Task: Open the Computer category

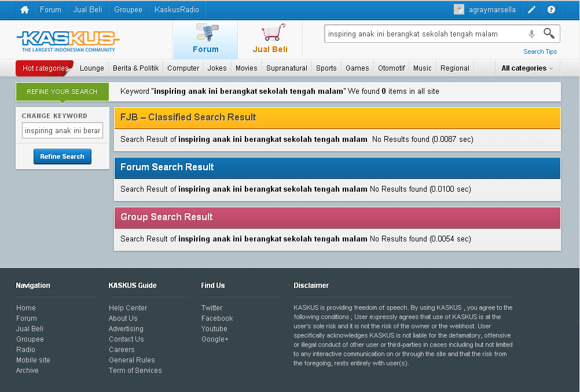Action: pos(183,68)
